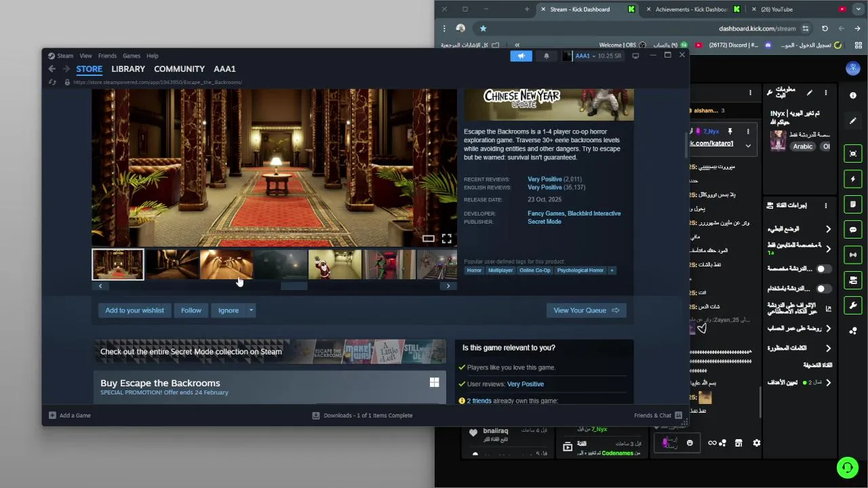Click Kick sidebar info icon
Viewport: 868px width, 488px height.
pyautogui.click(x=853, y=96)
